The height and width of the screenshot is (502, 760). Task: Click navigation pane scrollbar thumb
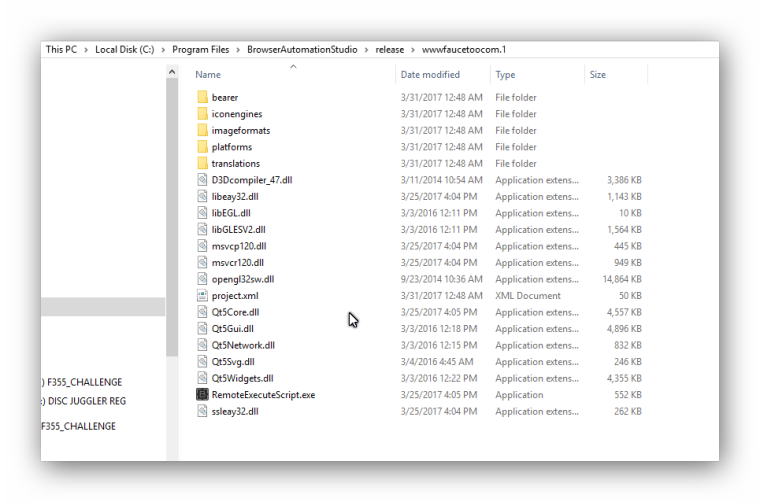pyautogui.click(x=172, y=217)
